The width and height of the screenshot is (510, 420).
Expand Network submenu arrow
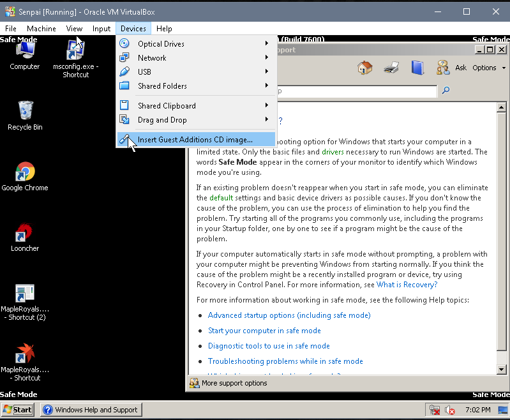tap(267, 57)
